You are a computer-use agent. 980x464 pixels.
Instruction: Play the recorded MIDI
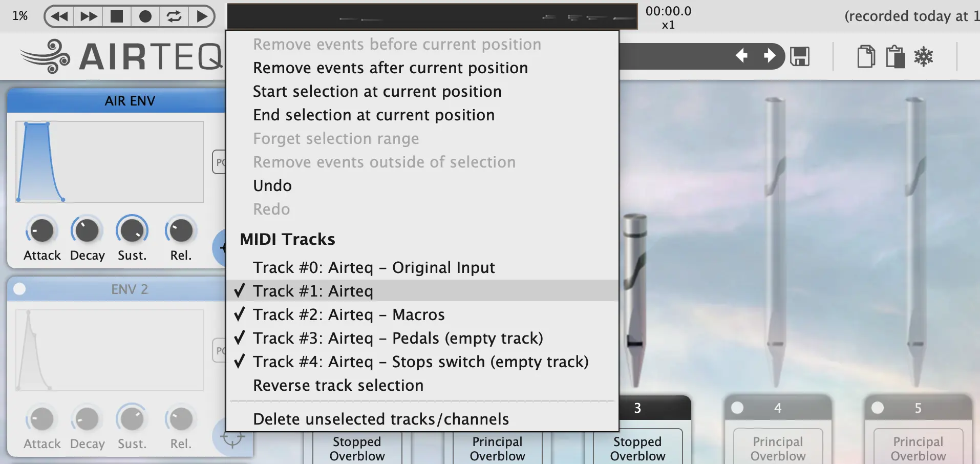point(202,16)
